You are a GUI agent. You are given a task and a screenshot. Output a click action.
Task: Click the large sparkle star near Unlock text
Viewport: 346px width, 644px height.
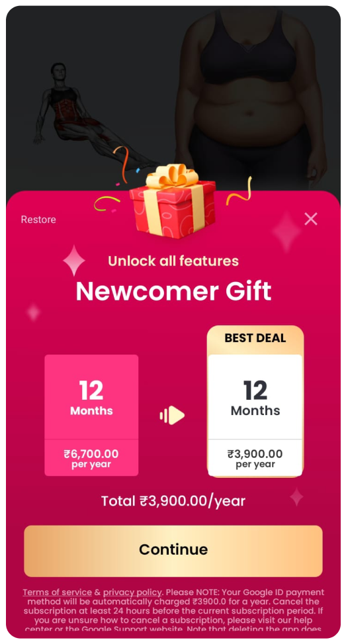(74, 260)
